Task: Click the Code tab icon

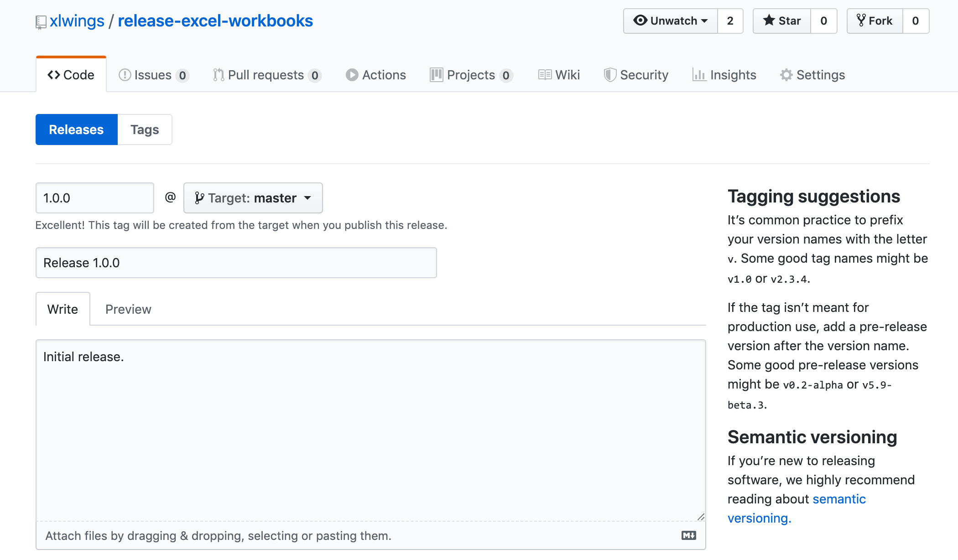Action: [53, 74]
